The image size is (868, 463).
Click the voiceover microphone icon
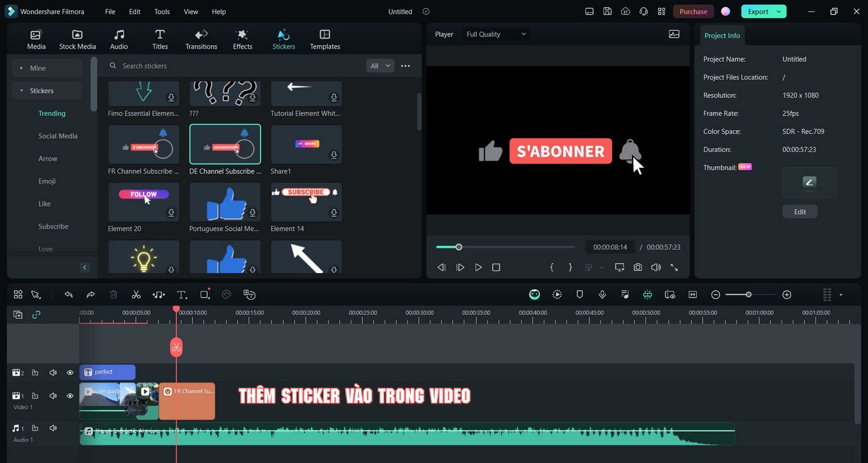click(602, 295)
